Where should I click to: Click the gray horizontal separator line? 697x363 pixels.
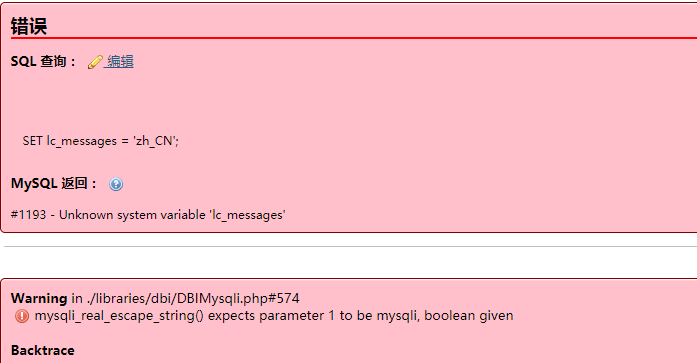pos(350,246)
